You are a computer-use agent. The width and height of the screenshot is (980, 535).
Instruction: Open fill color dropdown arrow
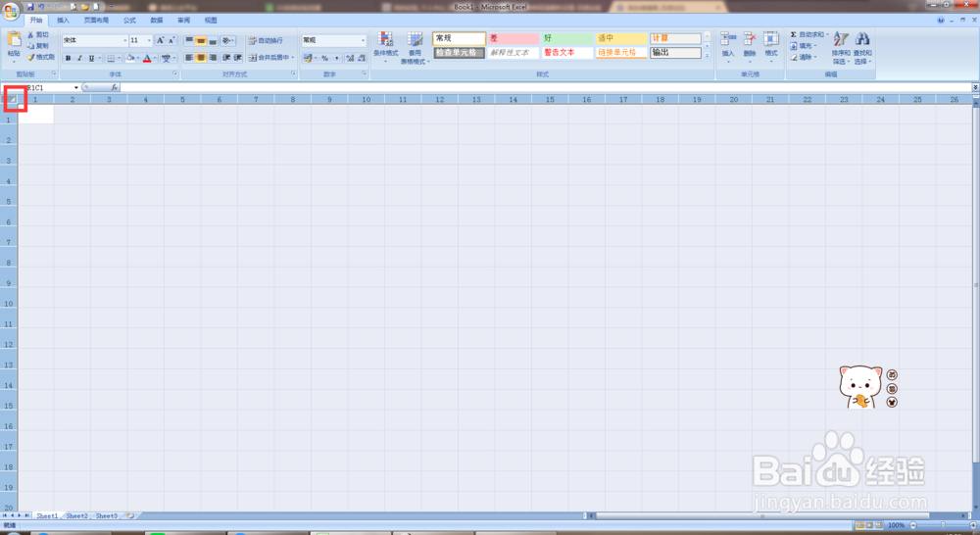tap(137, 58)
